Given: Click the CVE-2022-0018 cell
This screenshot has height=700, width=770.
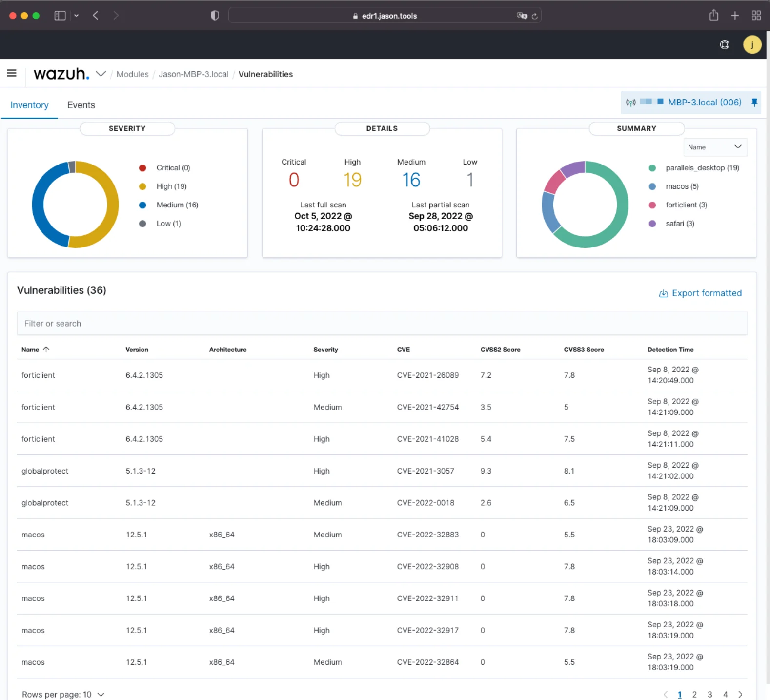Looking at the screenshot, I should (426, 503).
